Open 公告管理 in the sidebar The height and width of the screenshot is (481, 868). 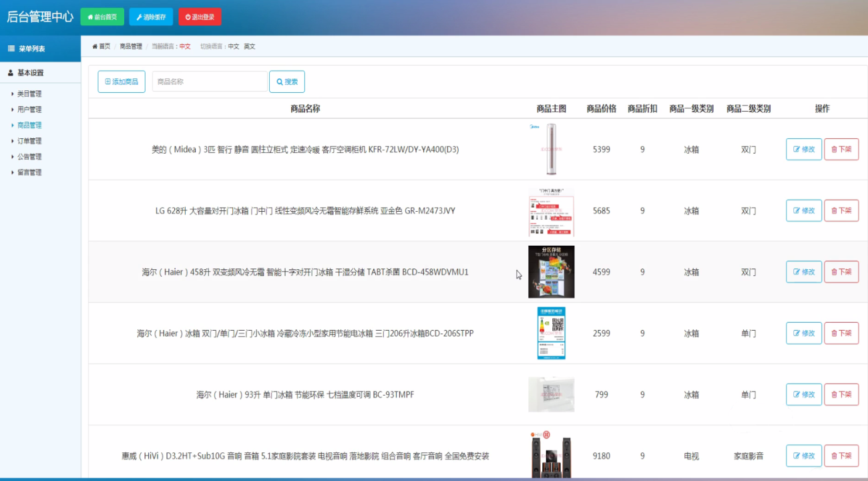(29, 157)
